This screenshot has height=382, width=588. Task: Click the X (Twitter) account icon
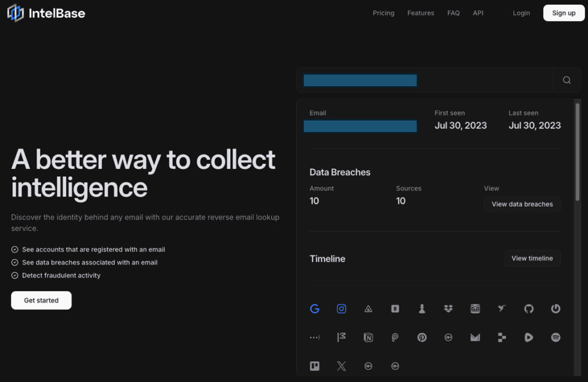[342, 366]
